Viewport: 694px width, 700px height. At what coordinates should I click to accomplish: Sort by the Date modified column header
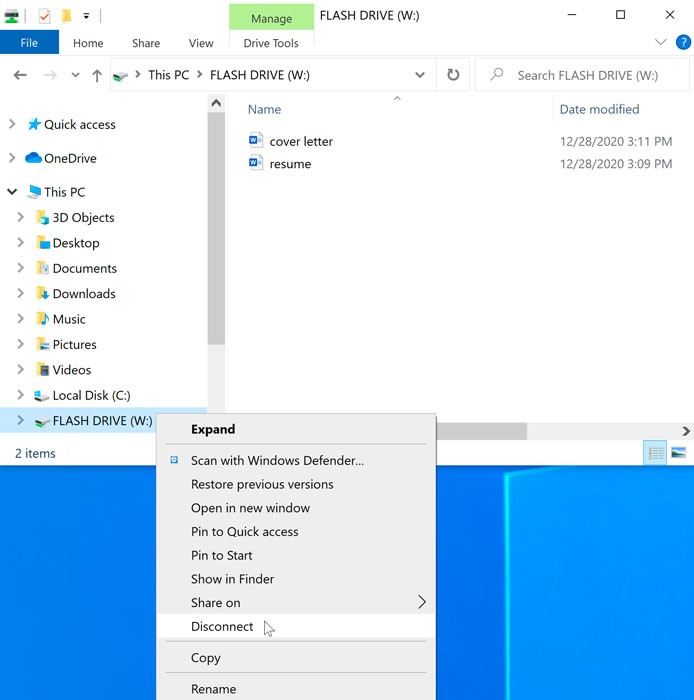(599, 109)
